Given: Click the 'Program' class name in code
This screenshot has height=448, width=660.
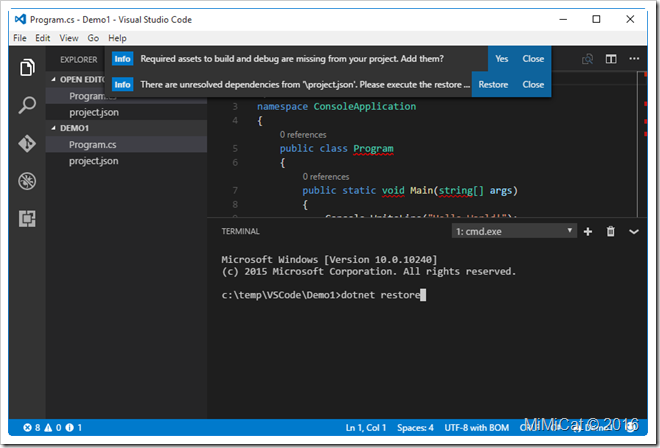Looking at the screenshot, I should pos(373,149).
